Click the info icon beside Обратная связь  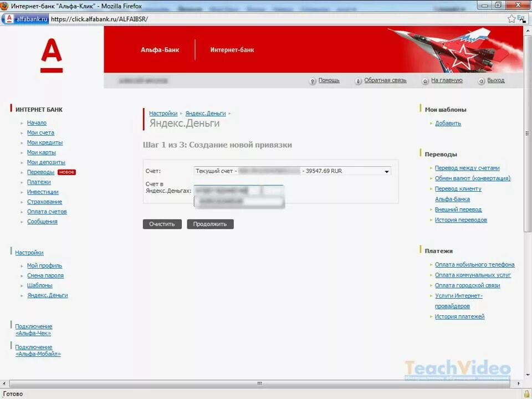[x=358, y=81]
